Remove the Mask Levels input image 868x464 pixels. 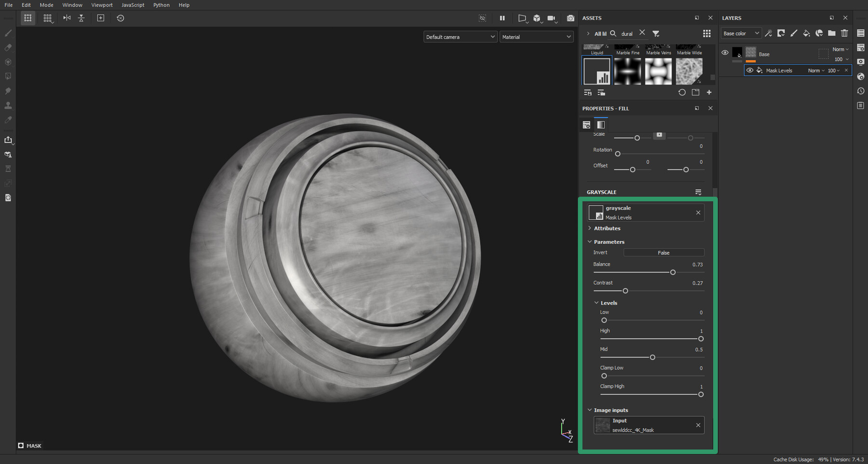tap(698, 425)
